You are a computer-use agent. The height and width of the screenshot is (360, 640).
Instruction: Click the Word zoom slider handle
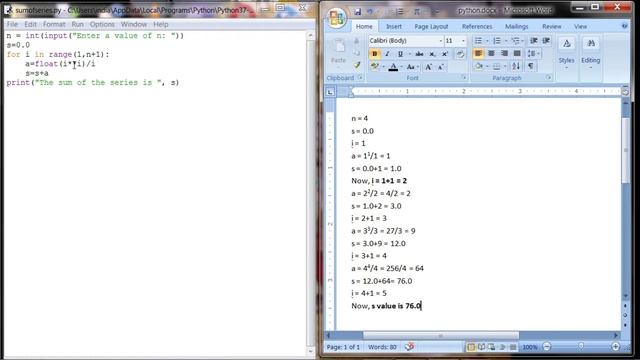pos(581,347)
